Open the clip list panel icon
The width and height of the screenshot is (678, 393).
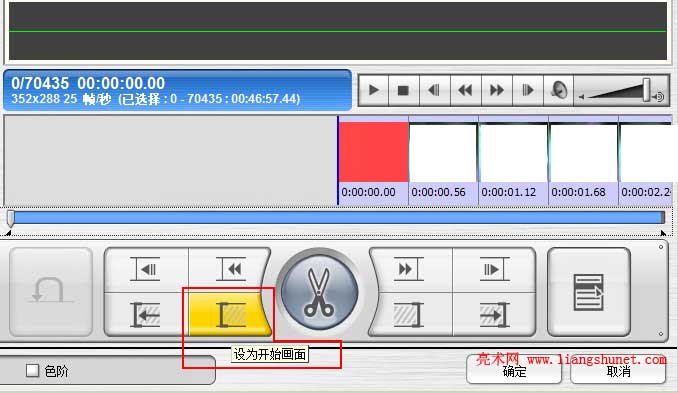pos(588,292)
